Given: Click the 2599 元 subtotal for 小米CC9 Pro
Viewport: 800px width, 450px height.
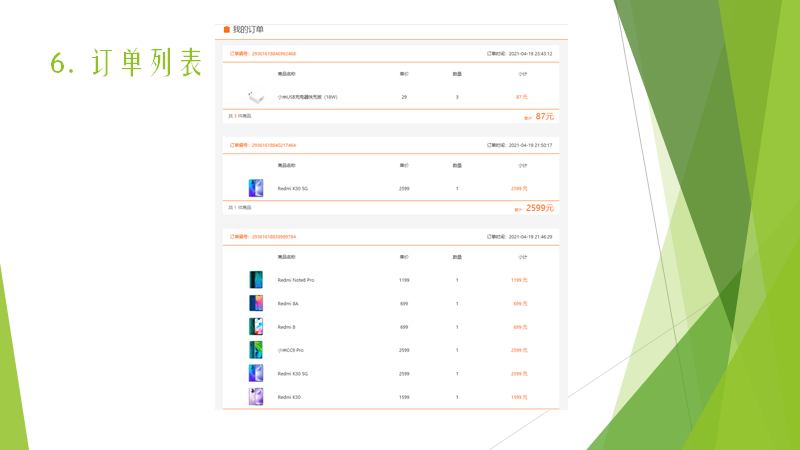Looking at the screenshot, I should click(x=519, y=351).
